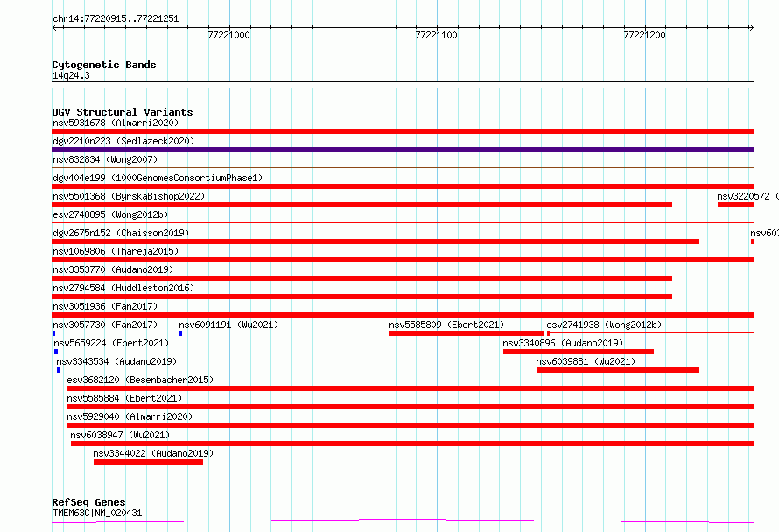Click the short red bar under nsv3220572

[736, 205]
